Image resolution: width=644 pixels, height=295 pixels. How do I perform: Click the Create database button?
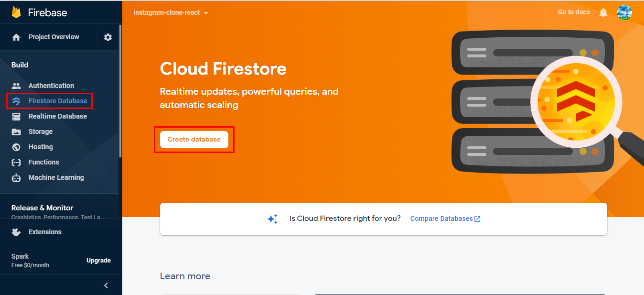193,139
